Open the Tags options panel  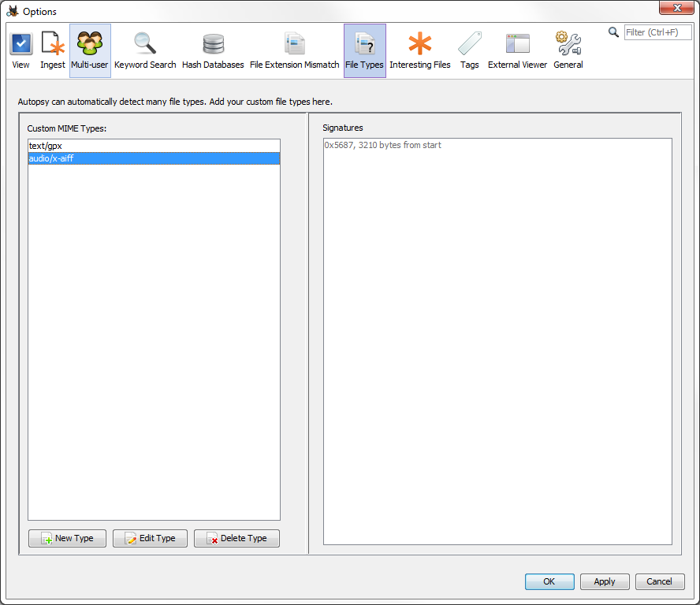coord(470,50)
